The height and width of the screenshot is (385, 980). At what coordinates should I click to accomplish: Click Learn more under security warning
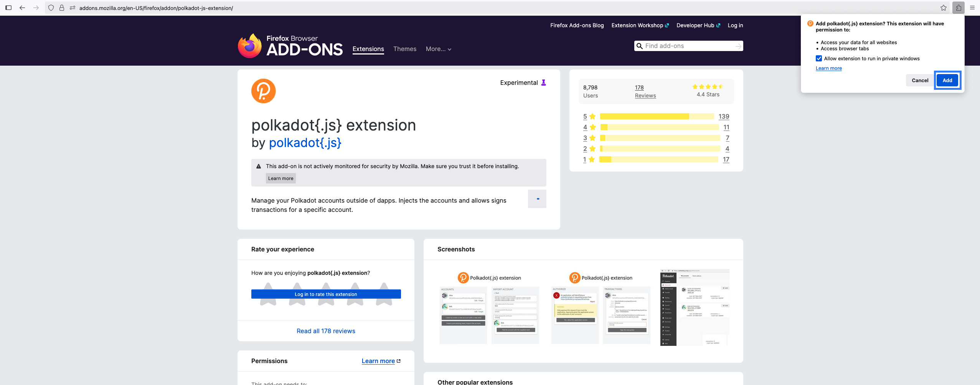pyautogui.click(x=281, y=178)
